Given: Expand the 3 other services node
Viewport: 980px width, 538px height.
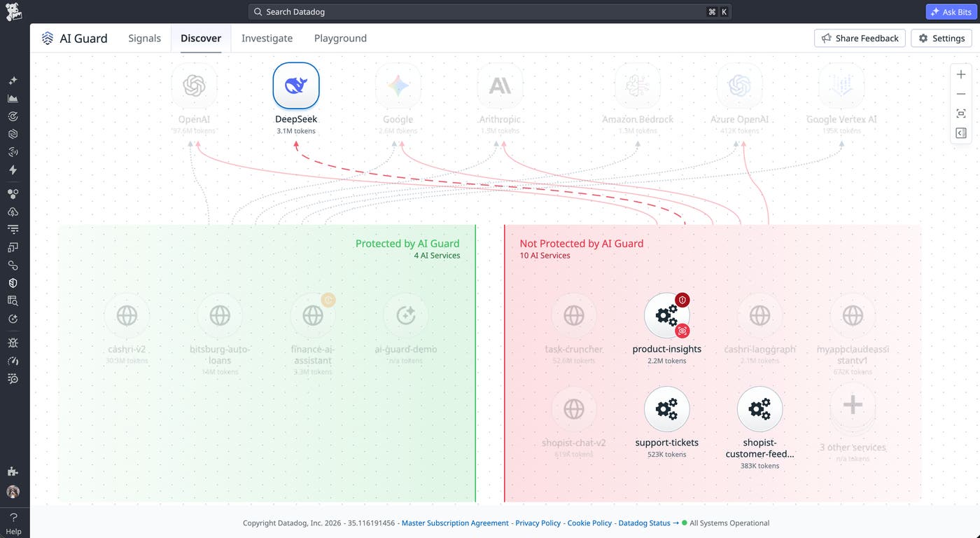Looking at the screenshot, I should point(853,408).
